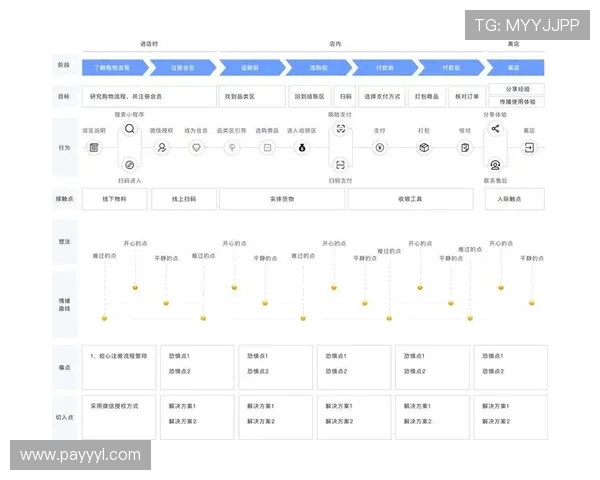Click the 找到品类区 goal box
This screenshot has height=480, width=600.
click(252, 96)
